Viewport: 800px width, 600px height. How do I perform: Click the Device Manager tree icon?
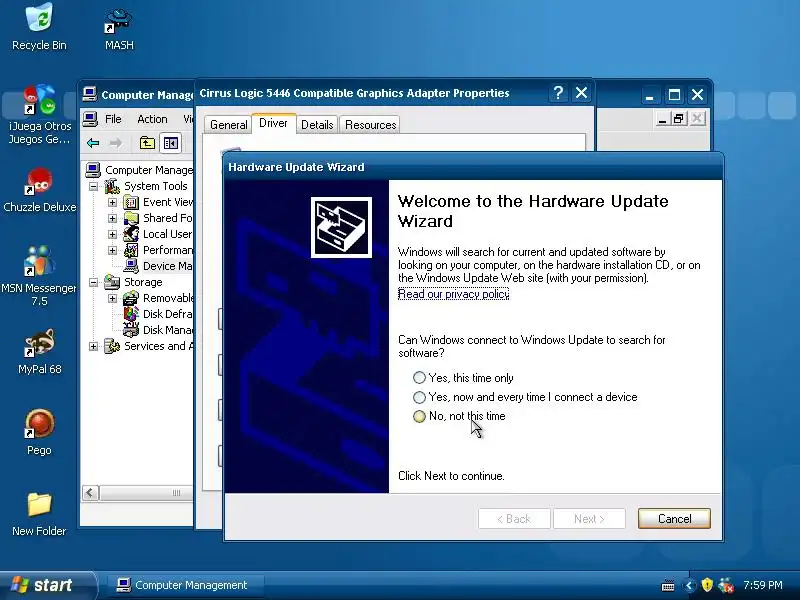[131, 266]
